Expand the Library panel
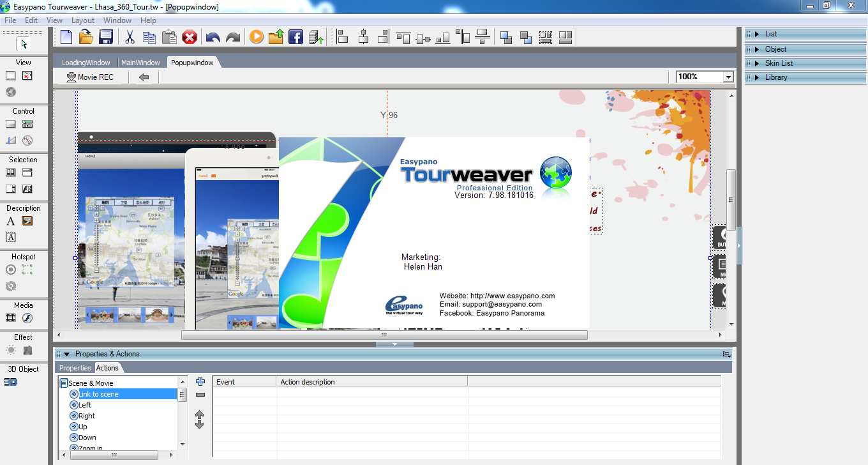The width and height of the screenshot is (868, 465). pos(756,77)
